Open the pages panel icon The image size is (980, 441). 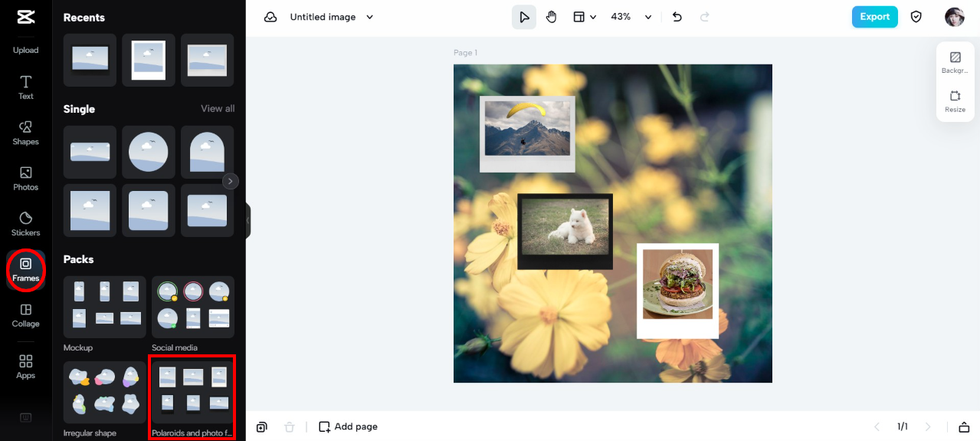coord(964,426)
